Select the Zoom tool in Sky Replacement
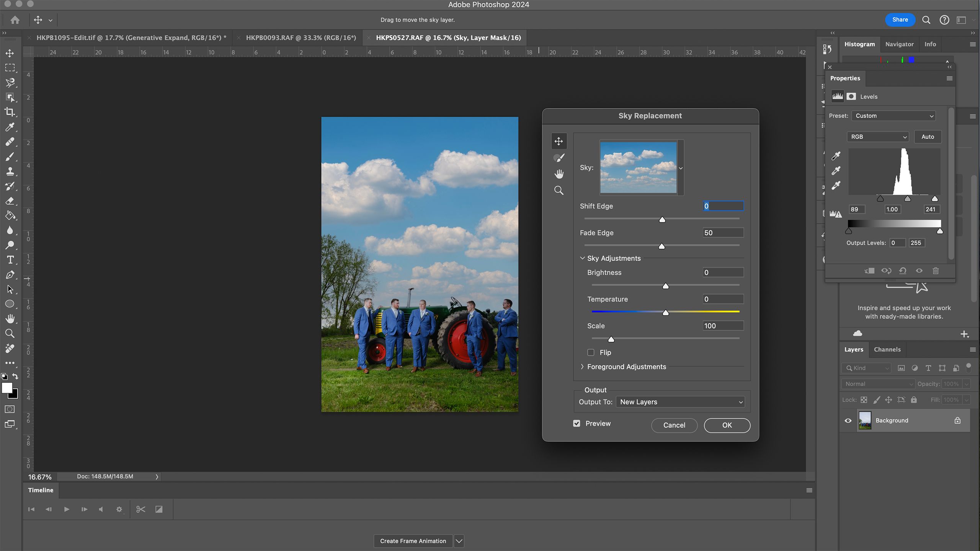This screenshot has width=980, height=551. click(x=559, y=191)
